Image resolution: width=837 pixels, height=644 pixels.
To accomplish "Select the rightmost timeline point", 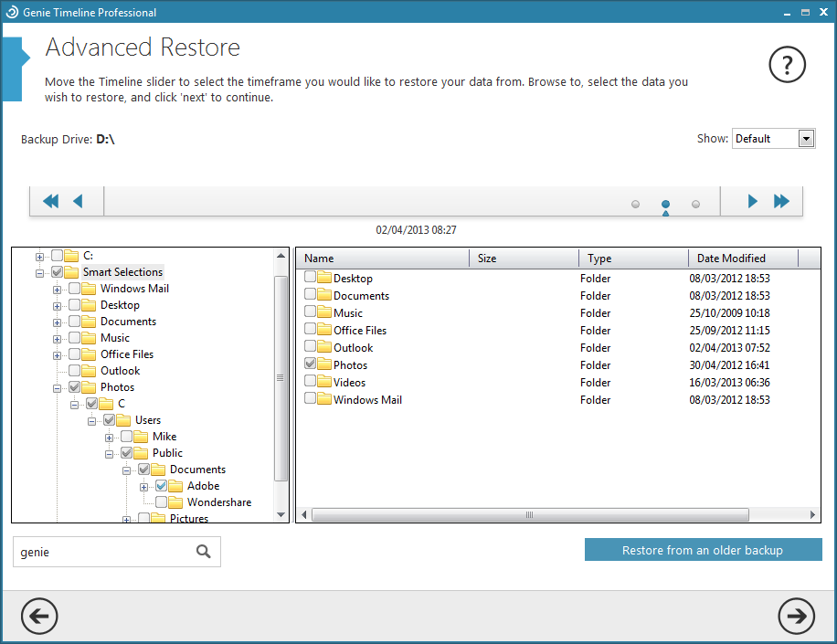I will 695,205.
